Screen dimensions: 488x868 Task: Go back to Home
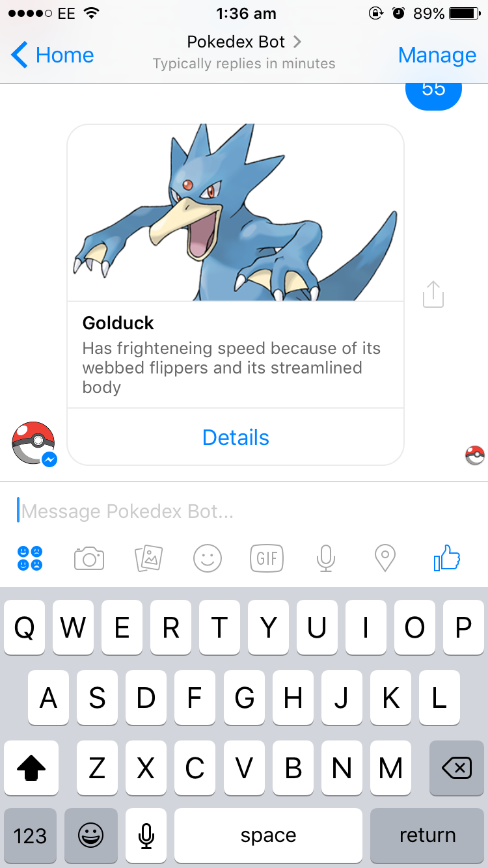click(53, 55)
